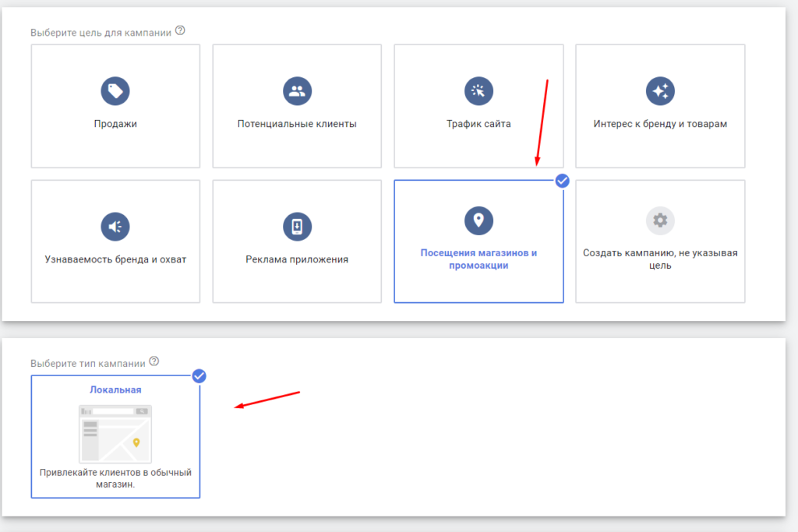This screenshot has width=798, height=532.
Task: Click the Трафик сайта cursor icon
Action: point(478,91)
